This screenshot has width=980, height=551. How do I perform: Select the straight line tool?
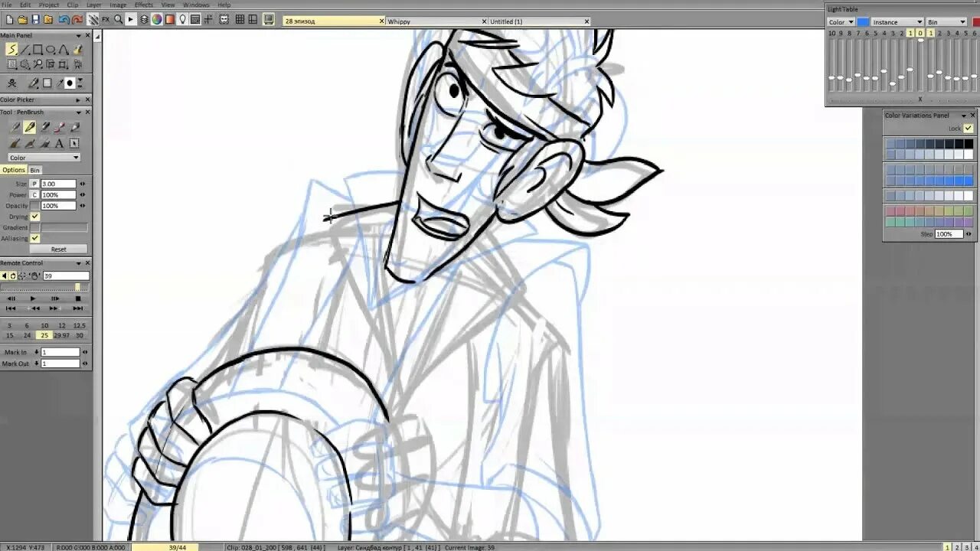point(24,49)
